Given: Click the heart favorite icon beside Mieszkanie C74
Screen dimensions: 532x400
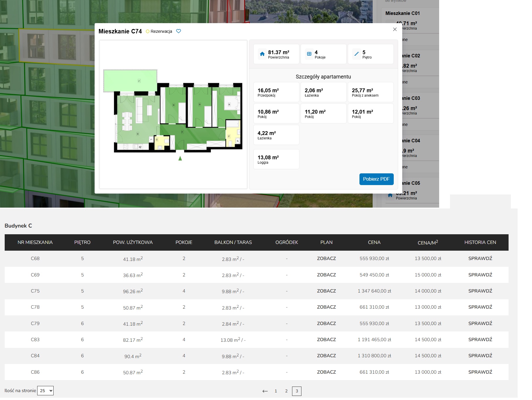Looking at the screenshot, I should (178, 31).
